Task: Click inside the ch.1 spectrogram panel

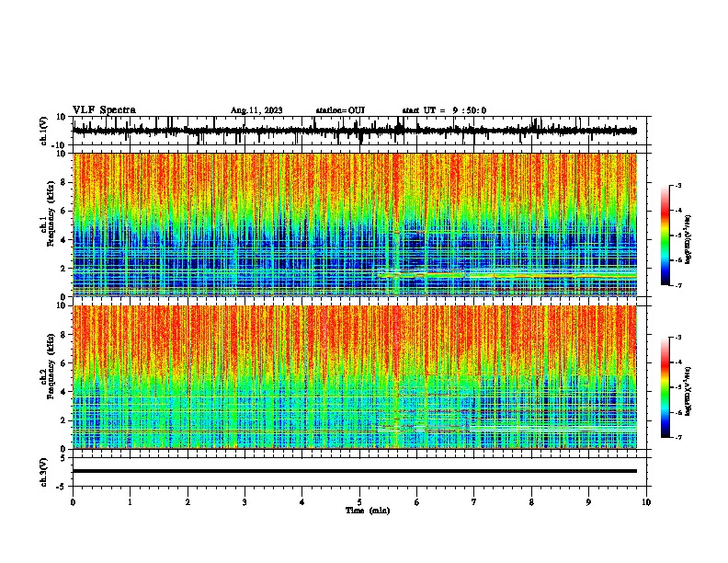Action: coord(354,224)
